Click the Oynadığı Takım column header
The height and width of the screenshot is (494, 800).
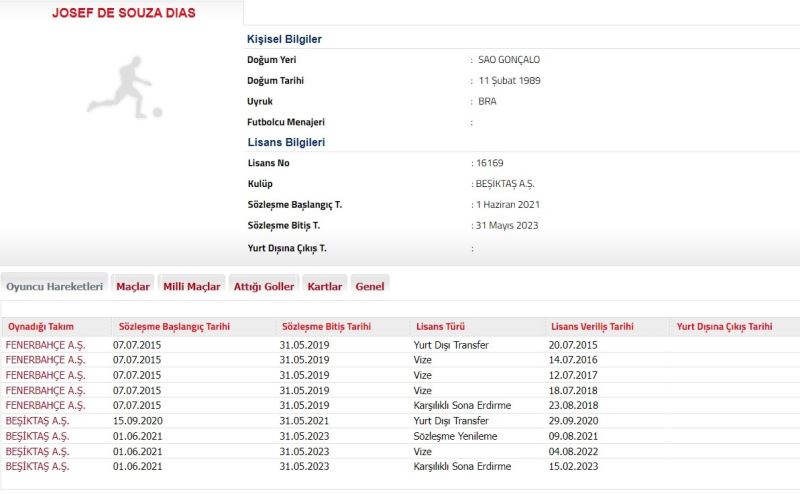click(41, 327)
